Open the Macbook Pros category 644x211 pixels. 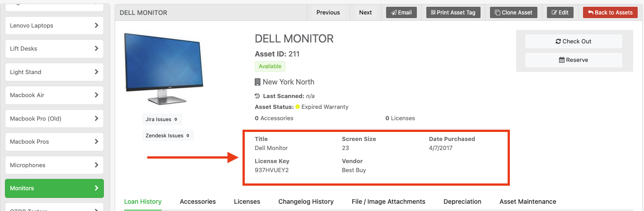pyautogui.click(x=54, y=142)
